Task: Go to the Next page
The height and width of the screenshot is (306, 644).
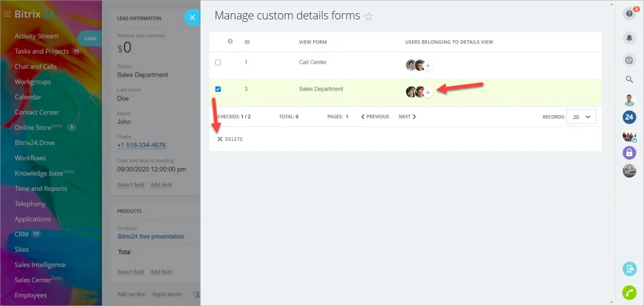Action: click(x=407, y=117)
